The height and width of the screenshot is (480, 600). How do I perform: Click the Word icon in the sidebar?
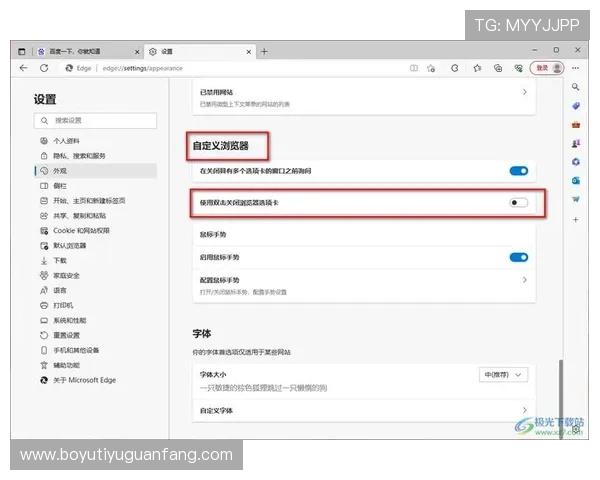tap(576, 199)
